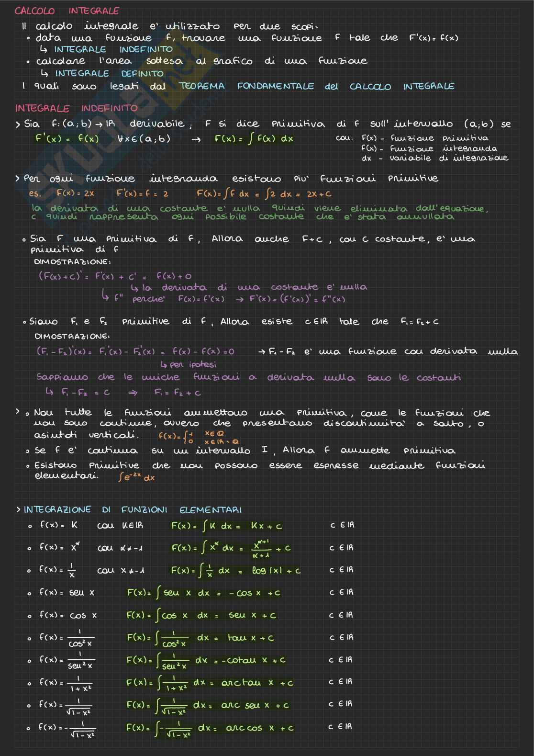Click the condition "con K∈R"

(120, 525)
